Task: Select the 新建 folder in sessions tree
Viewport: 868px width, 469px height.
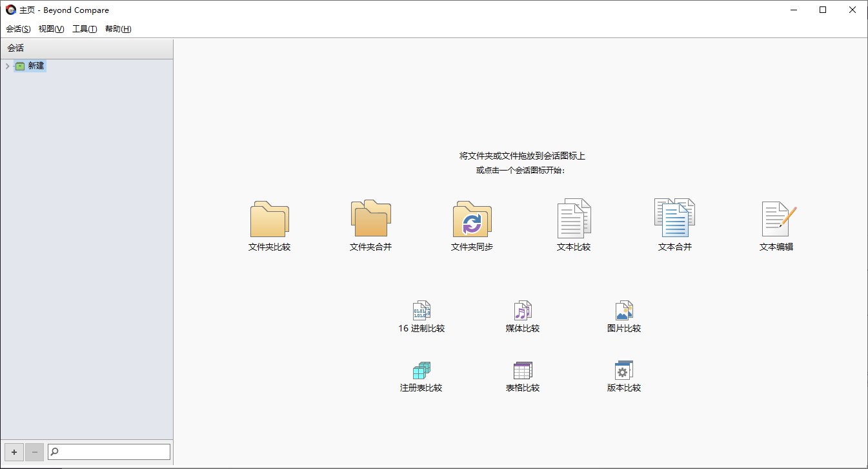Action: coord(35,66)
